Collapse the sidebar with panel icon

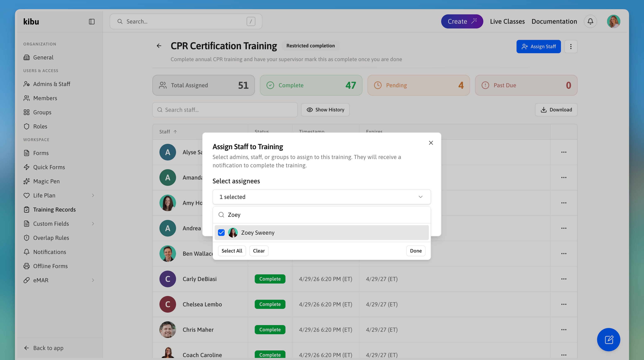92,22
